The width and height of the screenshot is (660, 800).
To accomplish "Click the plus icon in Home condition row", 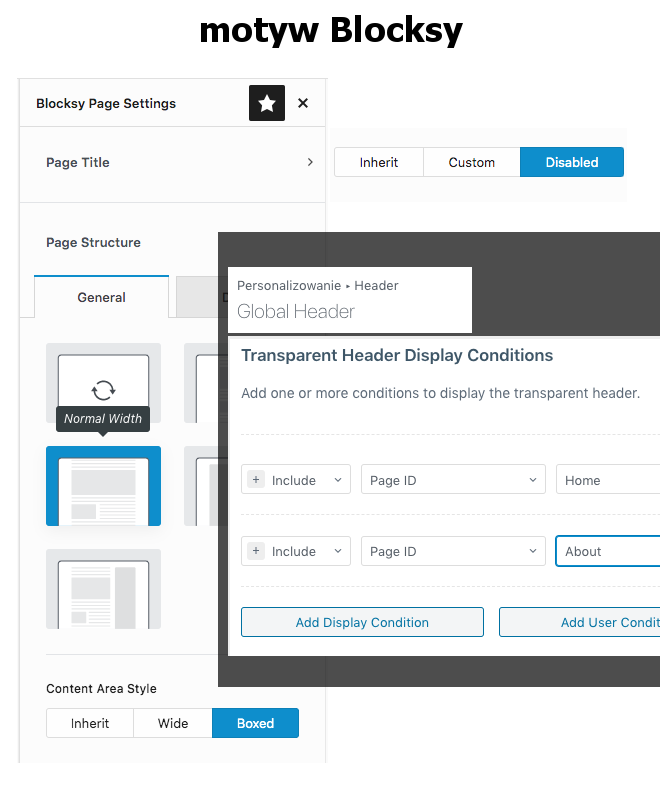I will pyautogui.click(x=256, y=480).
